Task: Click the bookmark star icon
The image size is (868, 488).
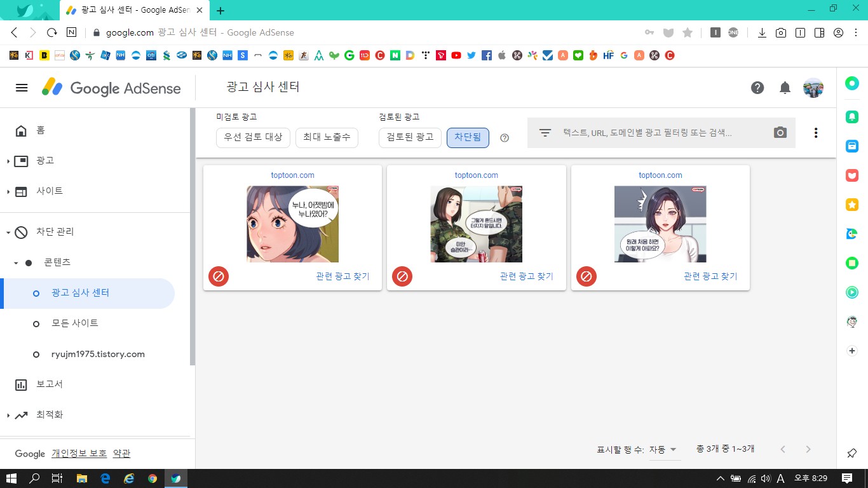Action: pyautogui.click(x=687, y=32)
